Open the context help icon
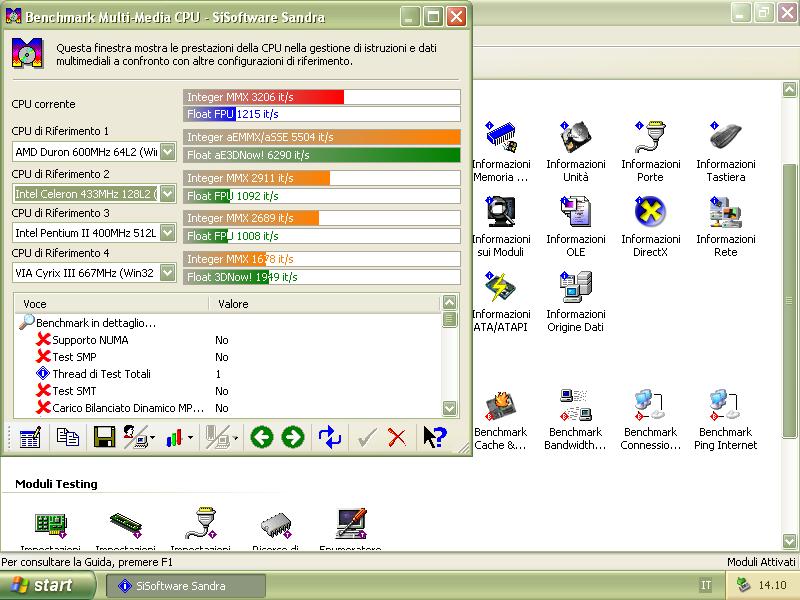This screenshot has height=600, width=800. pos(434,437)
